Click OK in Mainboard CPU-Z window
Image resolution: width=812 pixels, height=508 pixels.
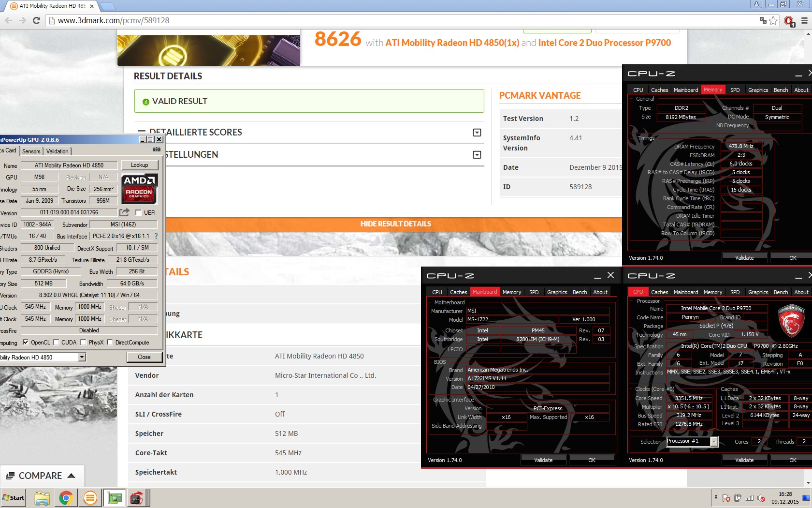[592, 460]
